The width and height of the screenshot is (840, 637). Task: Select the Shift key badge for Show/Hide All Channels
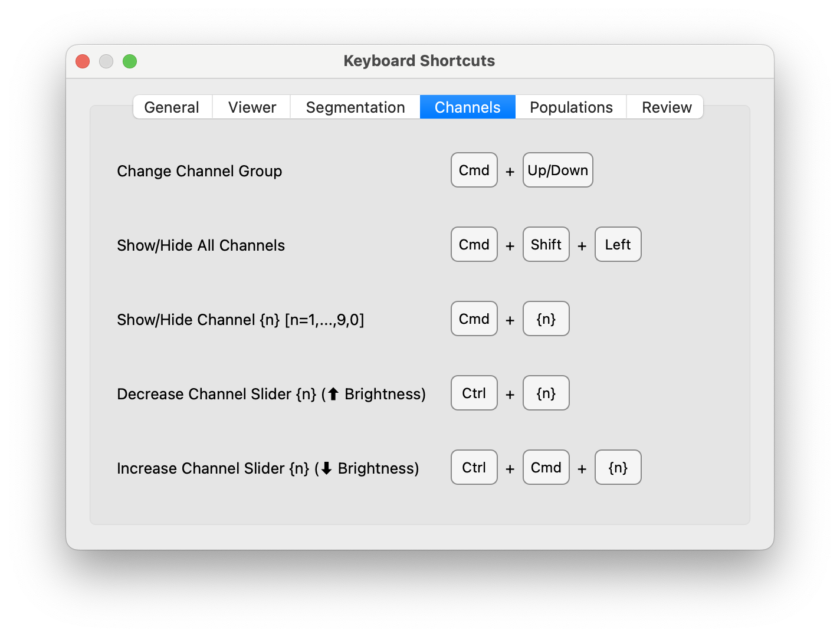coord(546,244)
